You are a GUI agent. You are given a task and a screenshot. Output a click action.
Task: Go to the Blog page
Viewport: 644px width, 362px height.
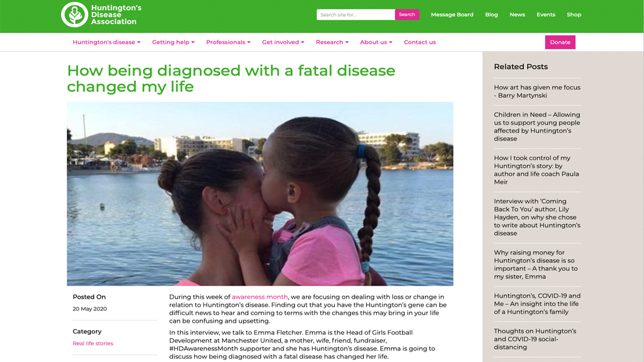coord(492,14)
